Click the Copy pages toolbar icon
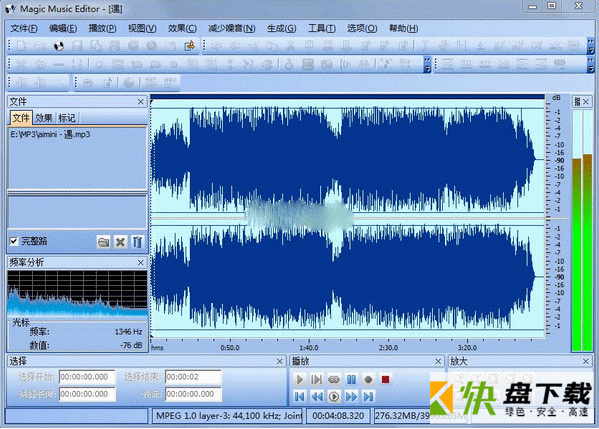The width and height of the screenshot is (599, 429). pyautogui.click(x=272, y=46)
